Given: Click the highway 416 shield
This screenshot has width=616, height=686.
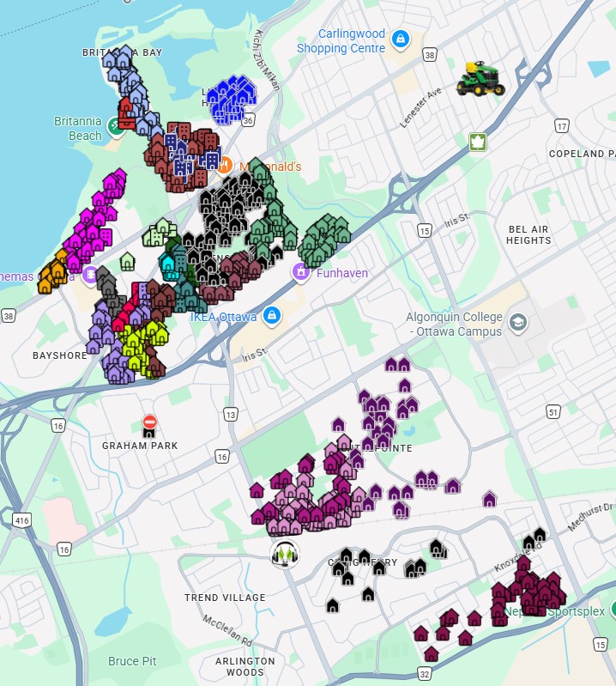Looking at the screenshot, I should (x=21, y=520).
